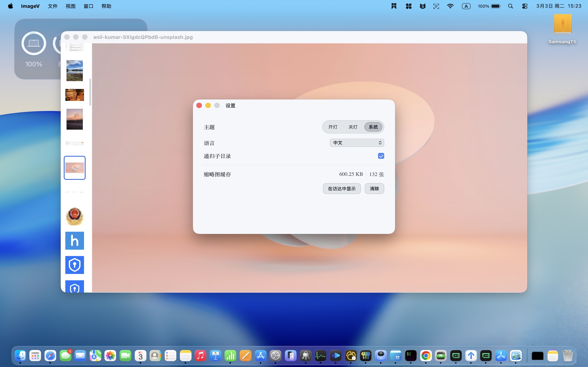The width and height of the screenshot is (588, 367).
Task: Switch theme to 系统 option
Action: pos(373,127)
